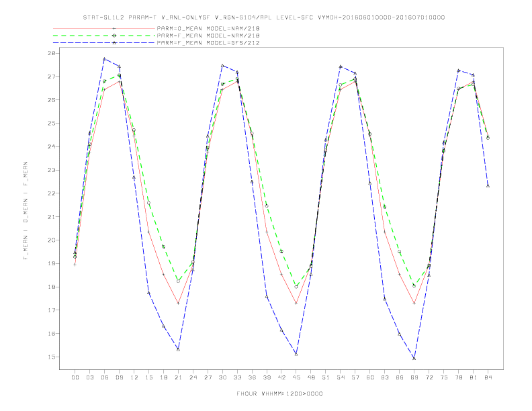Click y-axis tick label 28
532x411 pixels.
pos(51,53)
